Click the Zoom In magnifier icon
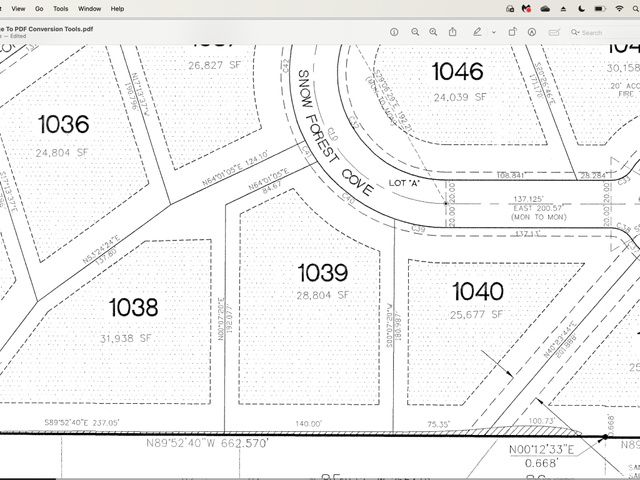Screen dimensions: 640x480 [x=435, y=32]
